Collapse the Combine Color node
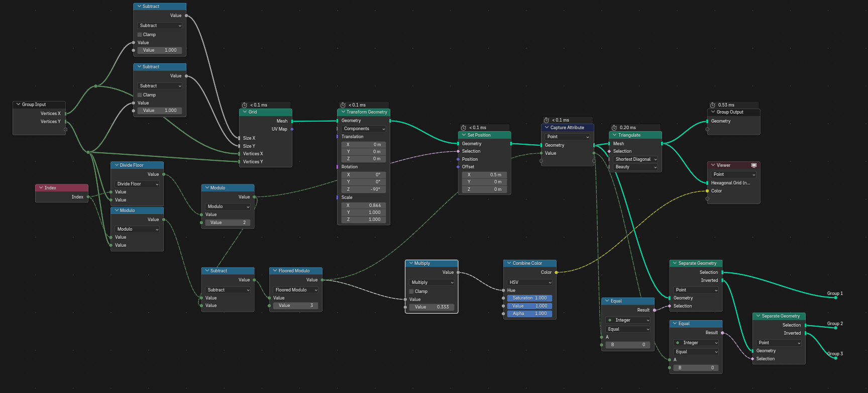Screen dimensions: 868x393 pos(509,263)
